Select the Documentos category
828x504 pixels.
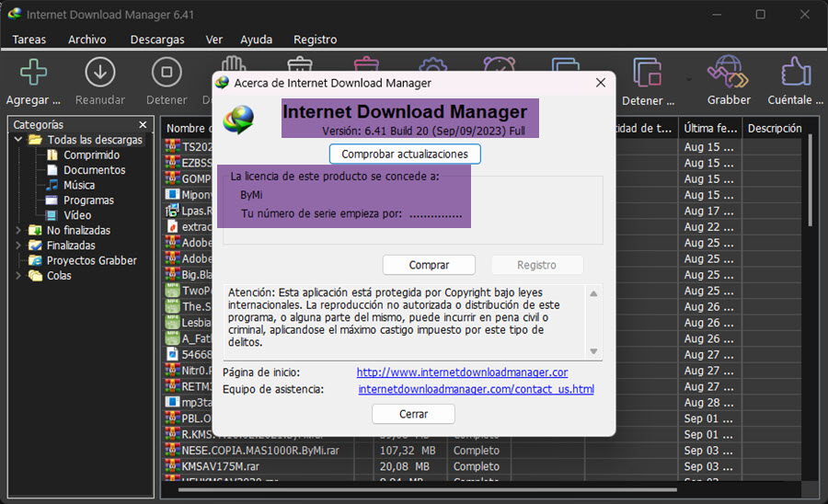(x=95, y=170)
